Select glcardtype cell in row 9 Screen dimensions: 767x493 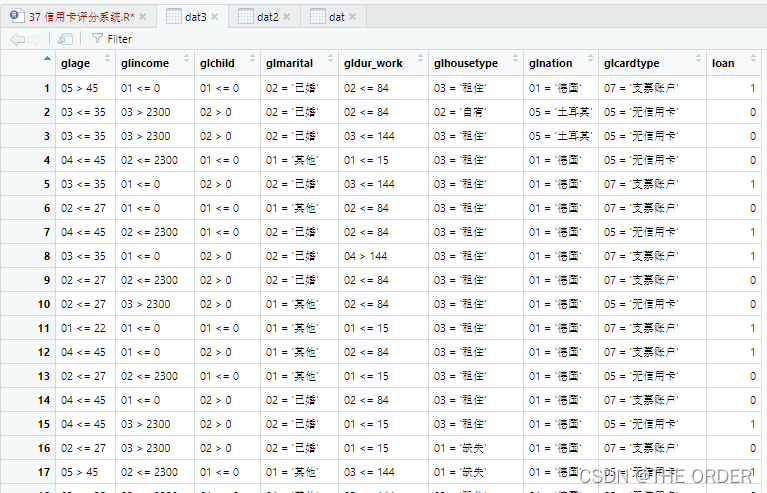653,280
